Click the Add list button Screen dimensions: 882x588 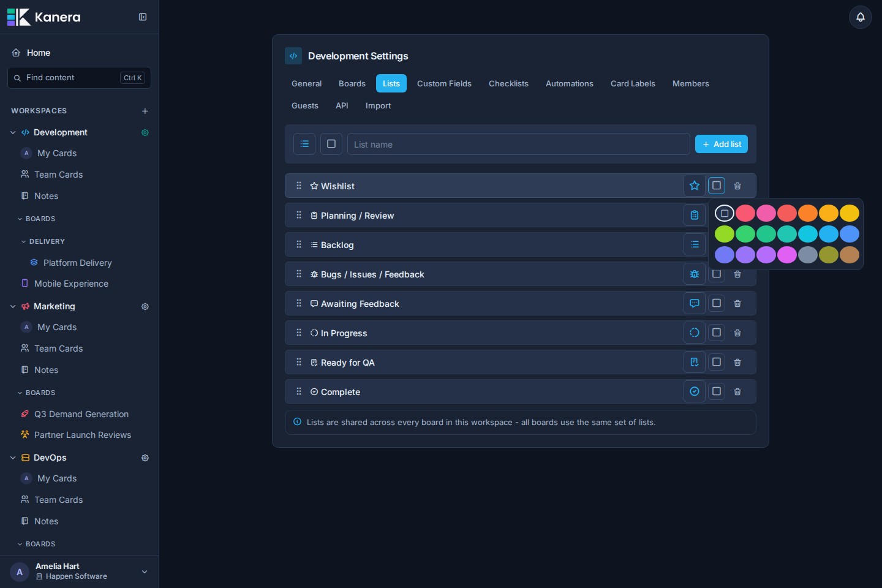722,144
